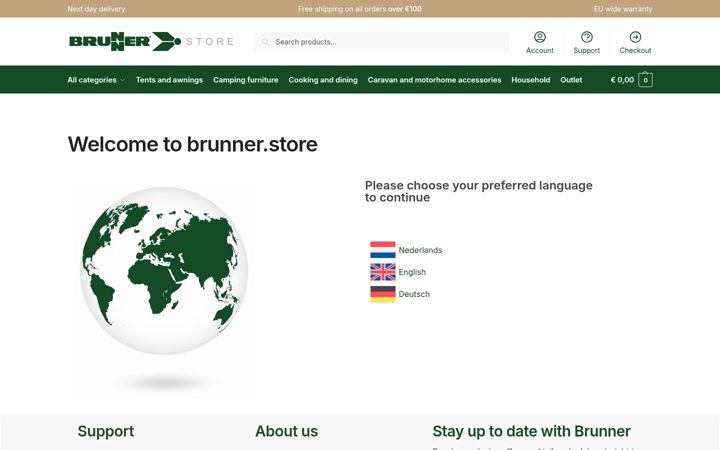This screenshot has height=450, width=720.
Task: Open Caravan and motorhome accessories menu
Action: [x=434, y=80]
